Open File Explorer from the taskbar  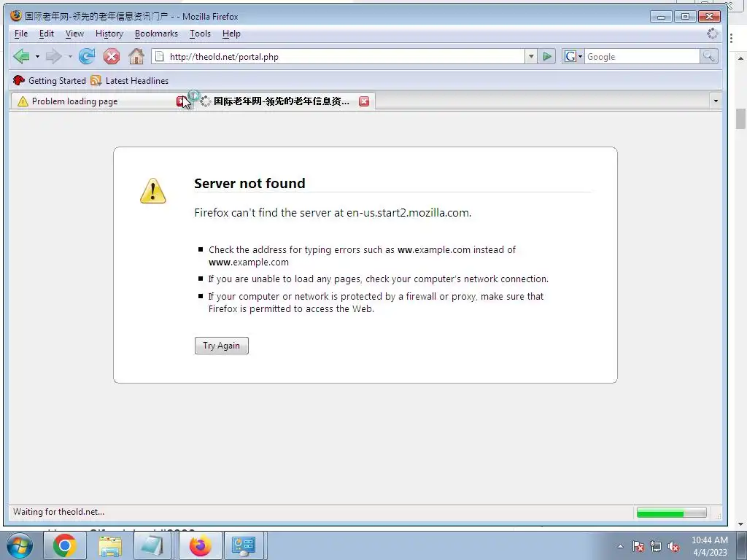110,545
